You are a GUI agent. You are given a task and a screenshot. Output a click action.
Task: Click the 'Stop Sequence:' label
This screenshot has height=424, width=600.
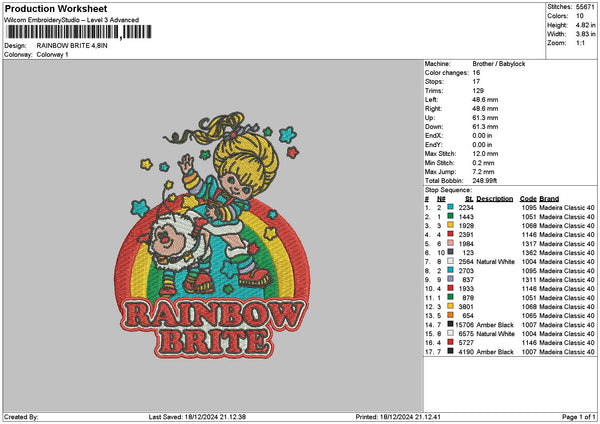click(x=448, y=190)
